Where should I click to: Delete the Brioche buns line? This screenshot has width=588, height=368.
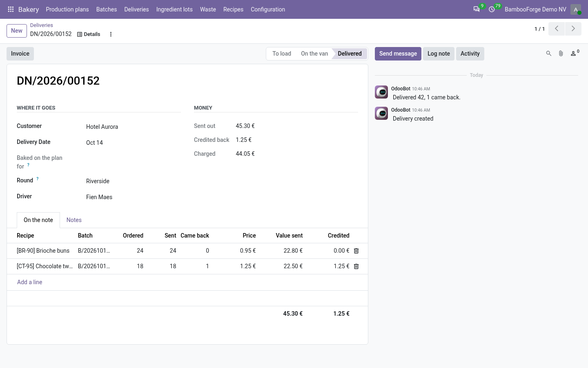(356, 251)
